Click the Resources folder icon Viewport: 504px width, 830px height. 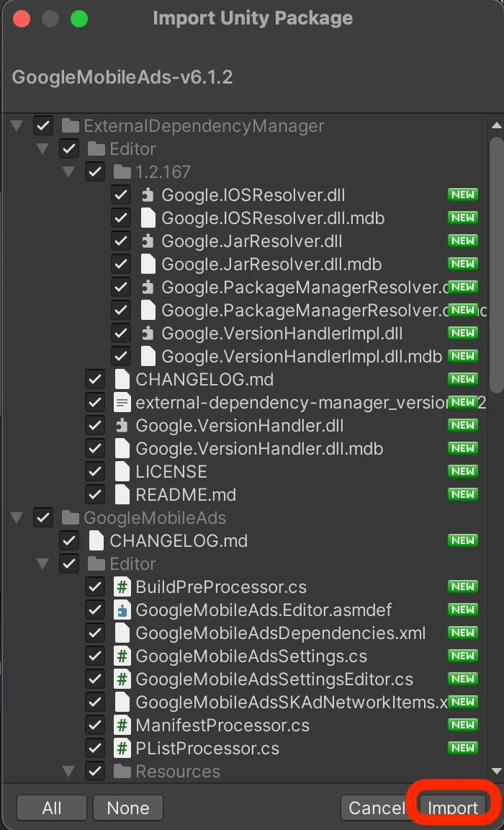coord(122,771)
